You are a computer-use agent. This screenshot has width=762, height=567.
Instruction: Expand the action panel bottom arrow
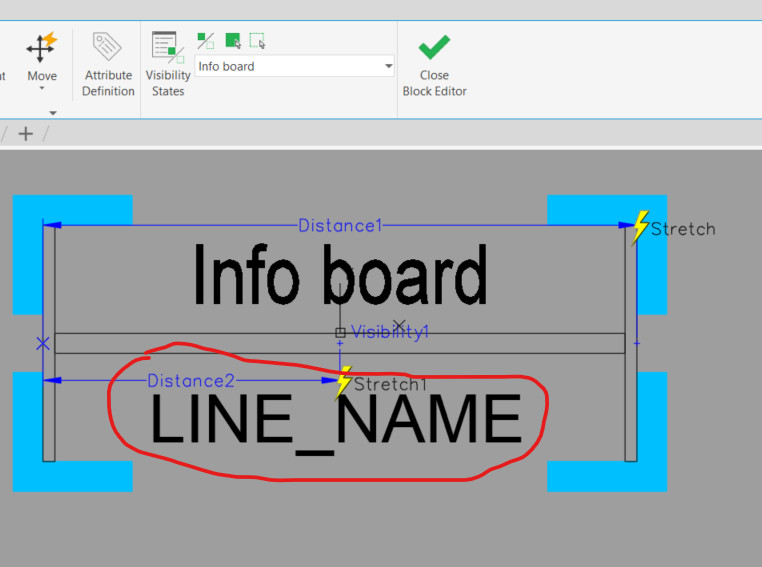[x=53, y=112]
